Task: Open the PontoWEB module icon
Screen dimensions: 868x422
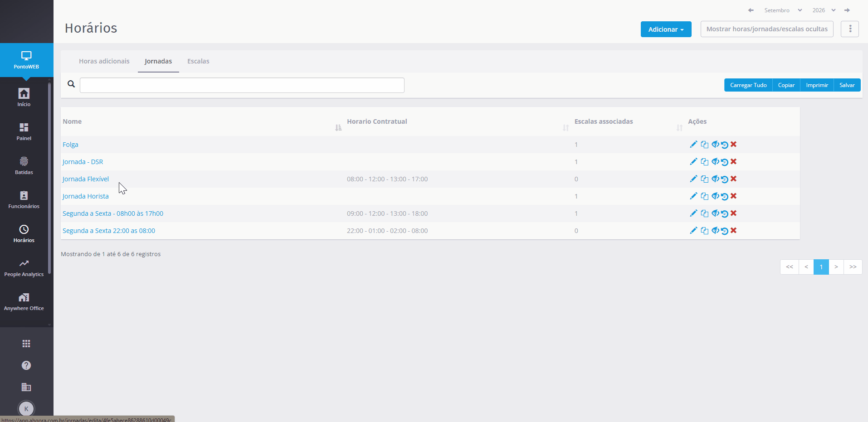Action: pyautogui.click(x=26, y=60)
